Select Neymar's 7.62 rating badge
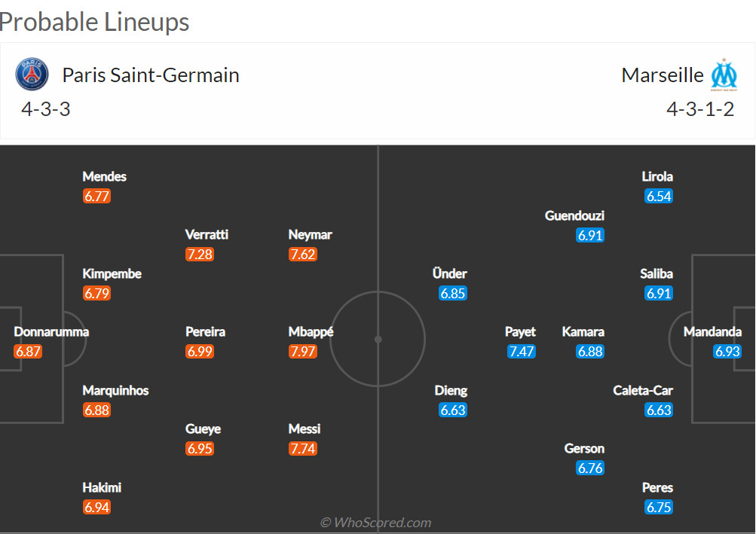Image resolution: width=756 pixels, height=534 pixels. 303,255
